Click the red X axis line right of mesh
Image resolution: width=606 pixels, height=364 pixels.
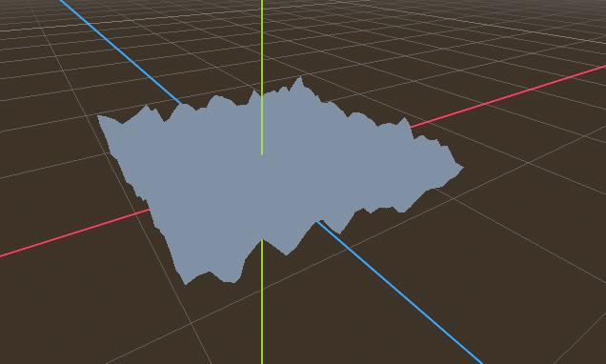click(508, 96)
